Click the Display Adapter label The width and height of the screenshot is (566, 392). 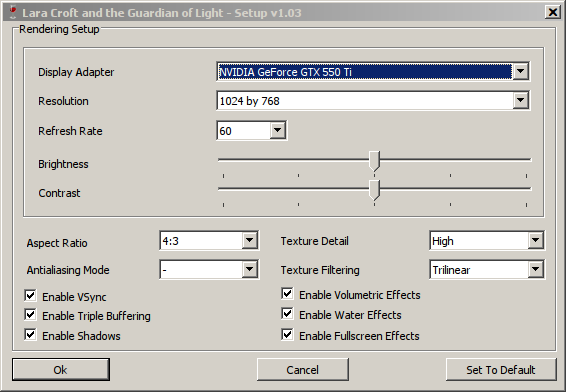(x=76, y=72)
